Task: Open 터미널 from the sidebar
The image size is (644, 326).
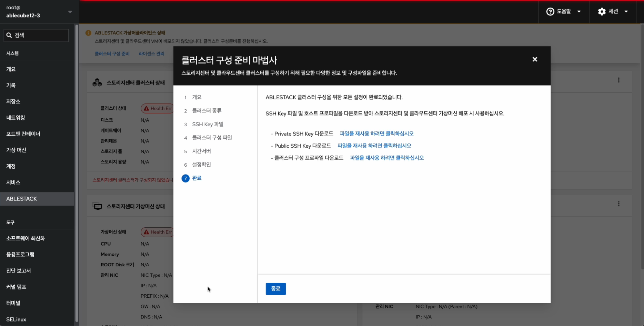Action: (13, 303)
